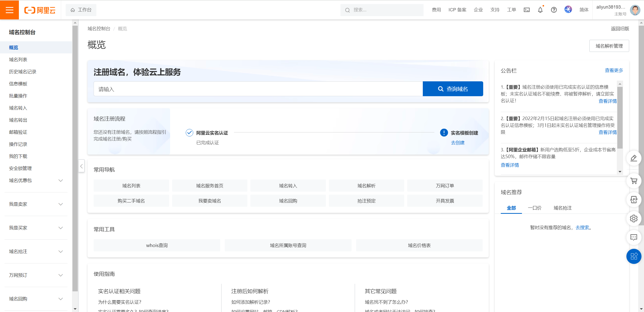
Task: Click the 域名控制台 breadcrumb
Action: coord(99,29)
